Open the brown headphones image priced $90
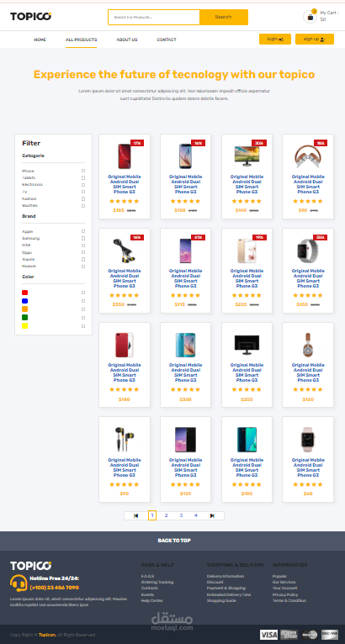 tap(308, 156)
